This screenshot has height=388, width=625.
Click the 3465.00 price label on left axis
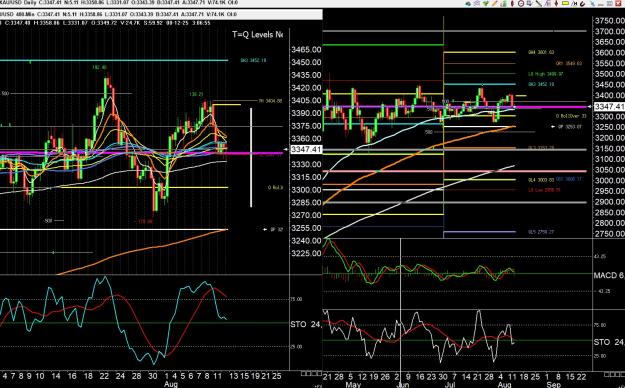306,49
